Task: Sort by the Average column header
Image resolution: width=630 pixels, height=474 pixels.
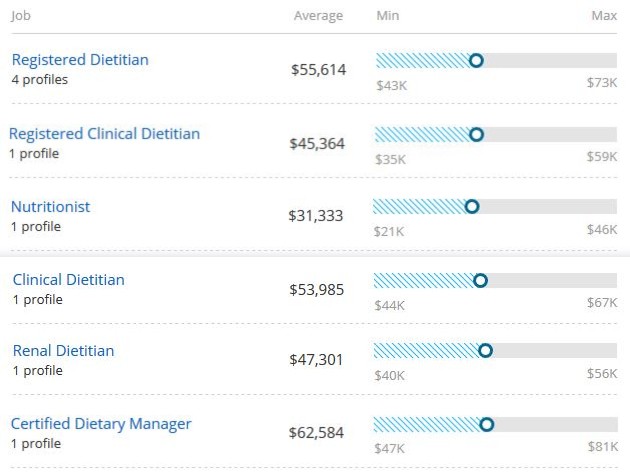Action: tap(318, 16)
